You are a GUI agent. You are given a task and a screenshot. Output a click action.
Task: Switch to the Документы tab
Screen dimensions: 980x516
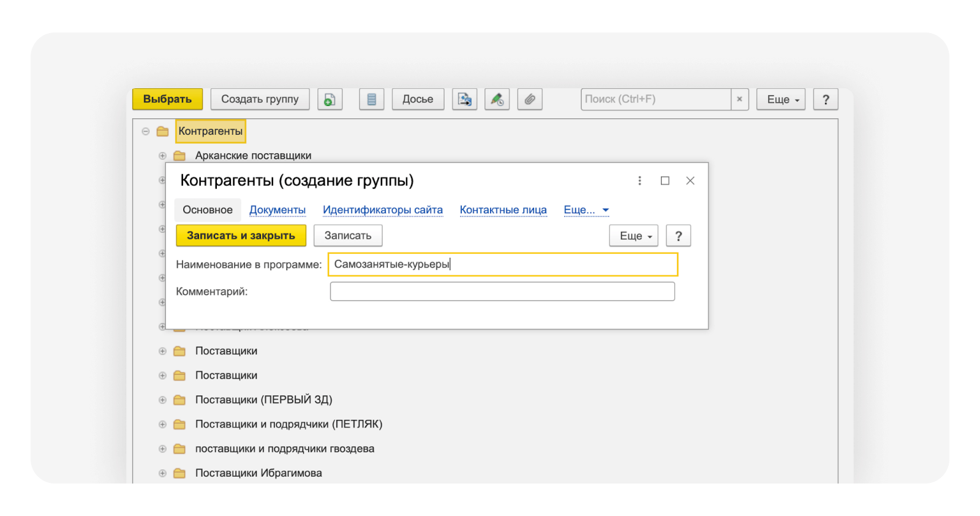[277, 210]
